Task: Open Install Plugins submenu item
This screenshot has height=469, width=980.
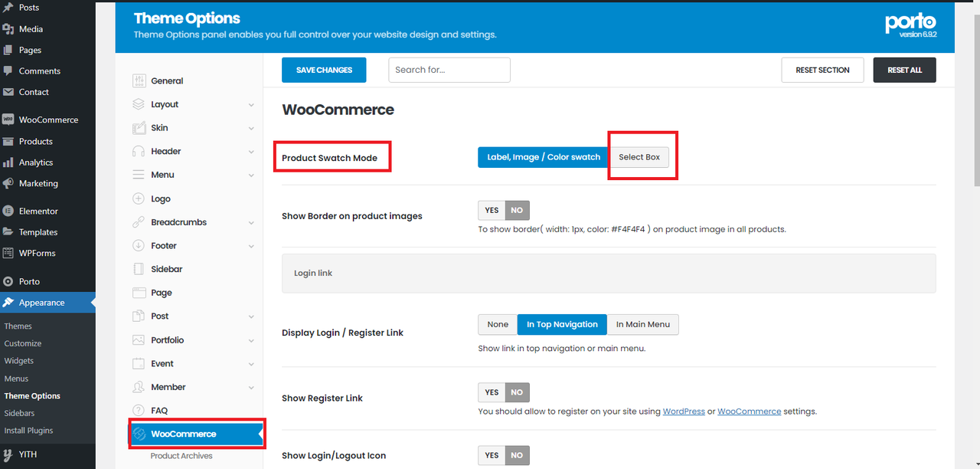Action: click(x=28, y=431)
